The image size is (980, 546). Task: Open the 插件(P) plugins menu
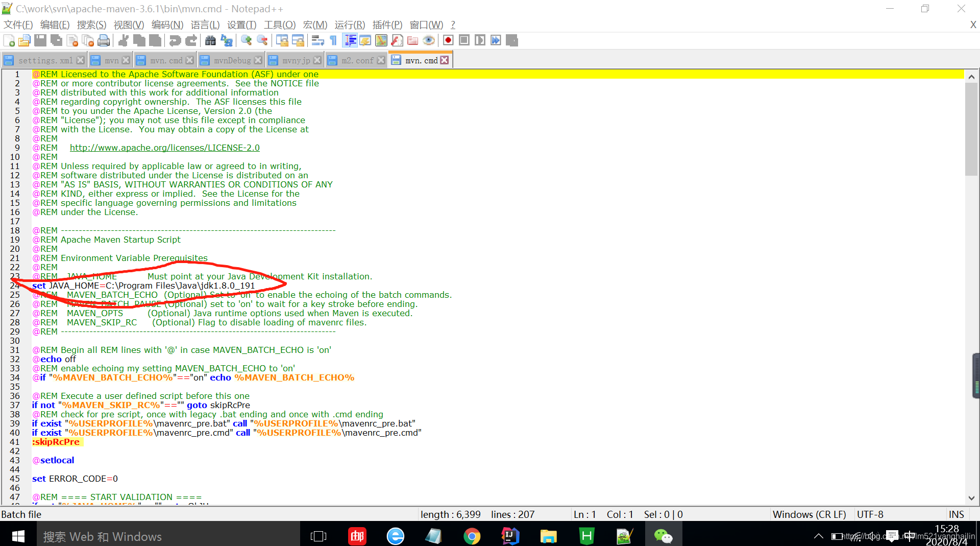point(387,25)
